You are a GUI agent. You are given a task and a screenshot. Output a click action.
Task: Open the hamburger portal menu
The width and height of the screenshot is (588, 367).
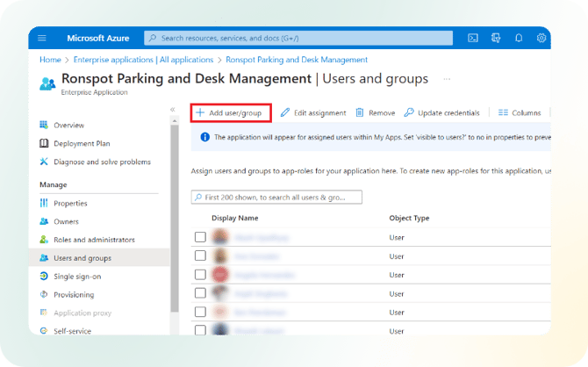(x=42, y=38)
